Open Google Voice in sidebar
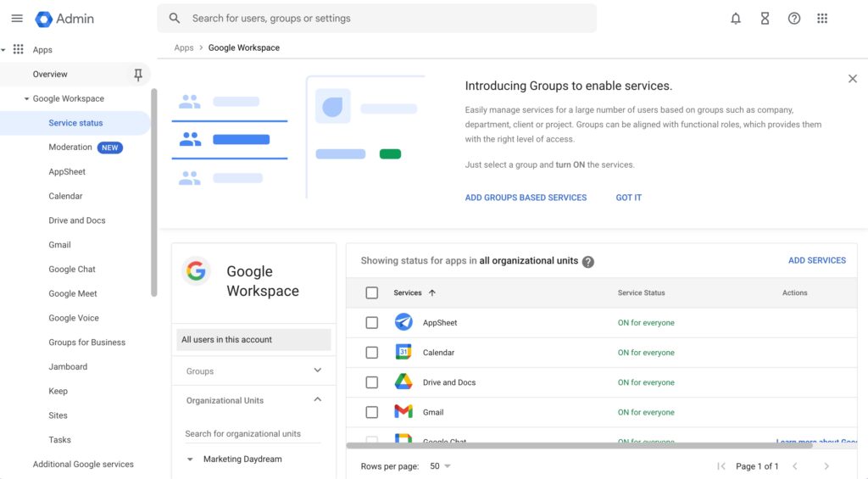 click(x=74, y=318)
